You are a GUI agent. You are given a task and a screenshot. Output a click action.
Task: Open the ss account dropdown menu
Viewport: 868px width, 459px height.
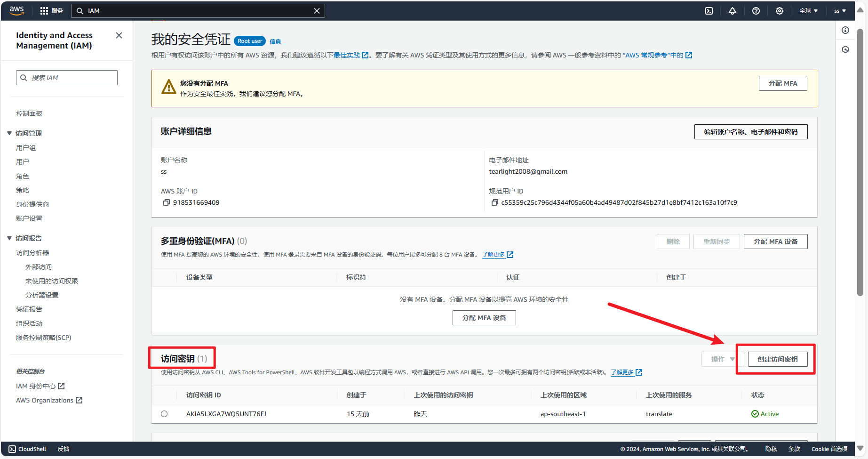840,11
